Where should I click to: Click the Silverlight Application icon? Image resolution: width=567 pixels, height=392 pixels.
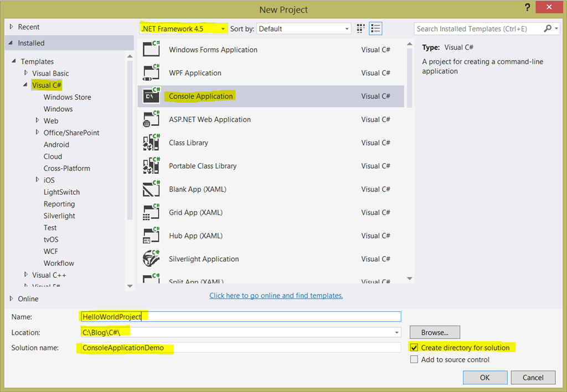151,259
